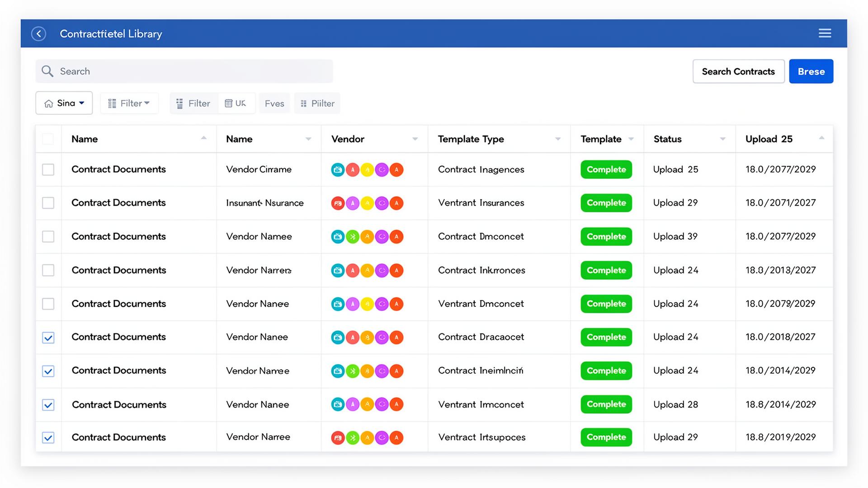Click into the Search input field
Image resolution: width=868 pixels, height=488 pixels.
point(184,71)
